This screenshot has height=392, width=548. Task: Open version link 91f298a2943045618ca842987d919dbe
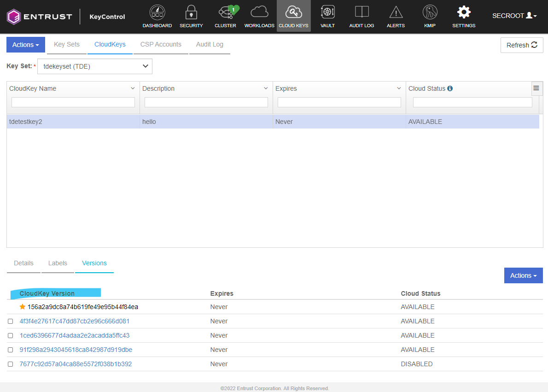click(x=76, y=350)
